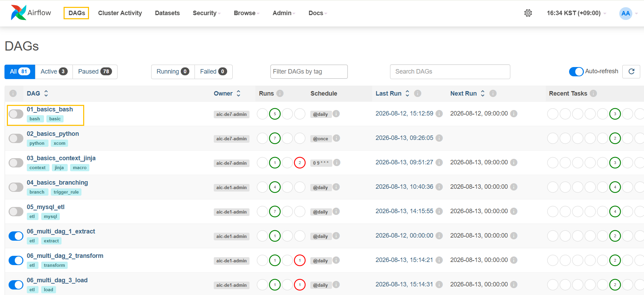Open settings via the gear icon
The height and width of the screenshot is (295, 644).
coord(528,13)
